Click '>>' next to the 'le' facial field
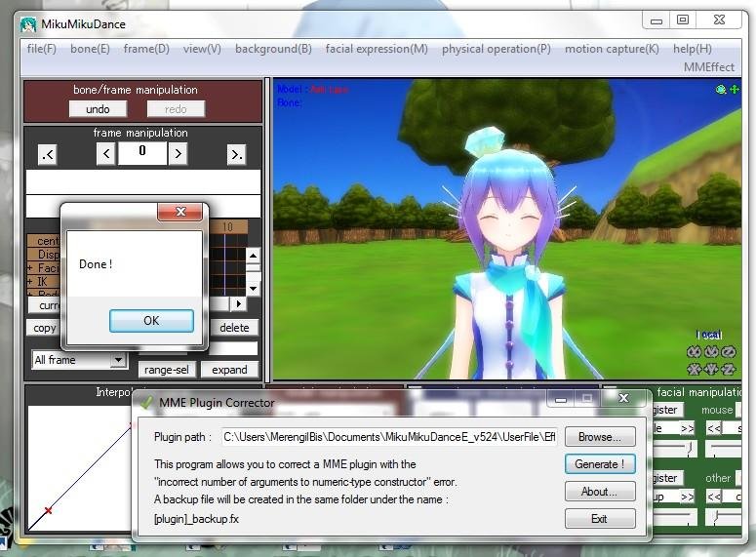The width and height of the screenshot is (756, 557). tap(687, 428)
